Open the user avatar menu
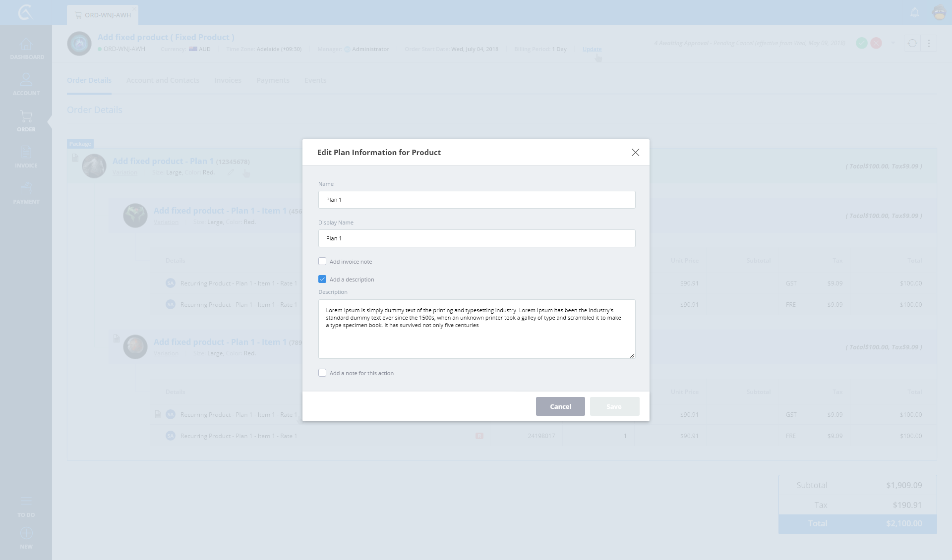The image size is (952, 560). click(x=939, y=12)
